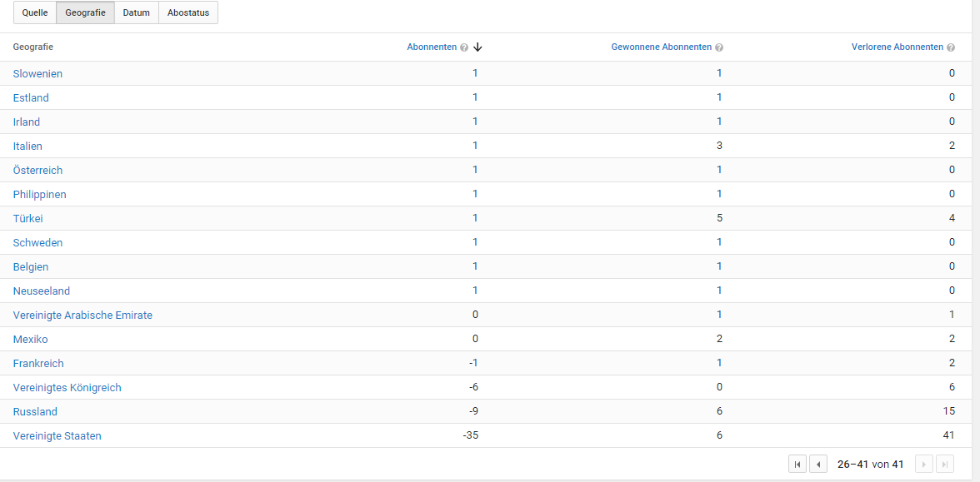This screenshot has height=482, width=980.
Task: Click the Russland country link
Action: (x=35, y=412)
